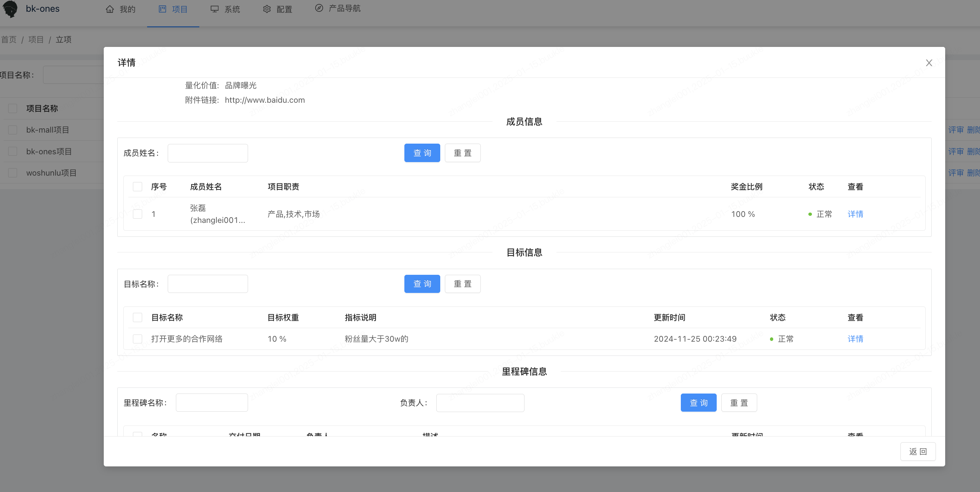Click the attachment link http://www.baidu.com
Image resolution: width=980 pixels, height=492 pixels.
(265, 100)
